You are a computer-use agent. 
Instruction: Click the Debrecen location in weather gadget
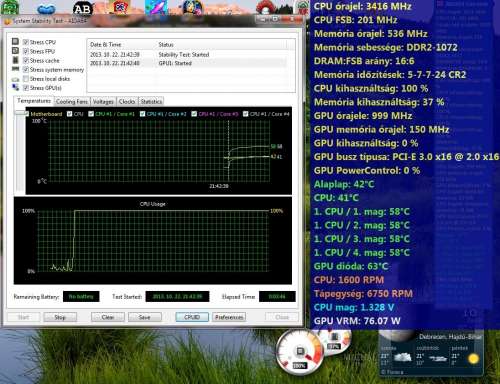pyautogui.click(x=450, y=337)
